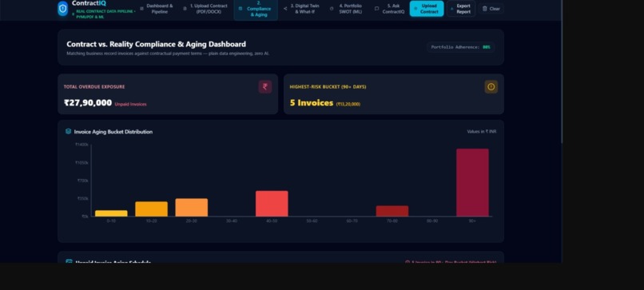
Task: Click the 5 Invoices highlighted value
Action: pyautogui.click(x=312, y=103)
